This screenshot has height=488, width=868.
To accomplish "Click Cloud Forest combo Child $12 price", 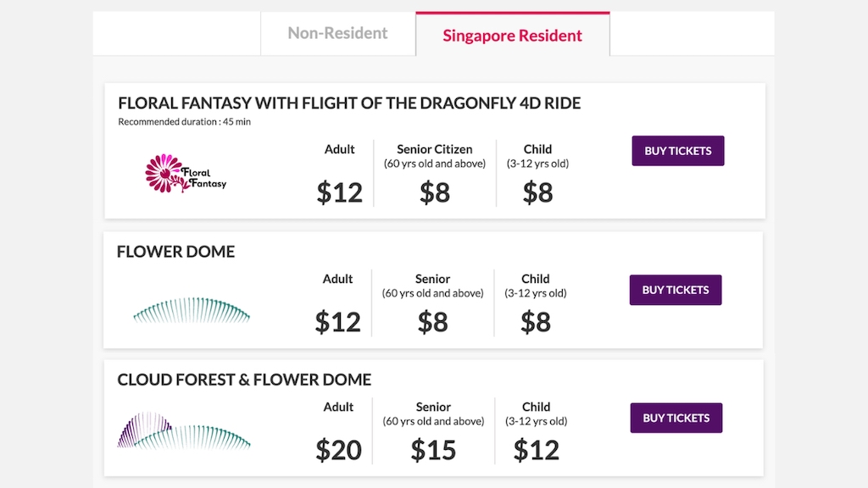I will (x=536, y=450).
